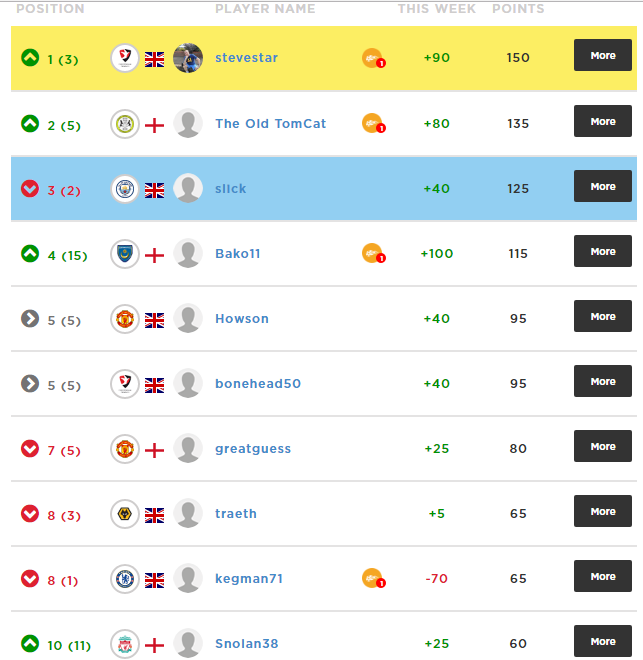Click the Portsmouth crest in Bako11's row
The width and height of the screenshot is (643, 660).
tap(125, 254)
